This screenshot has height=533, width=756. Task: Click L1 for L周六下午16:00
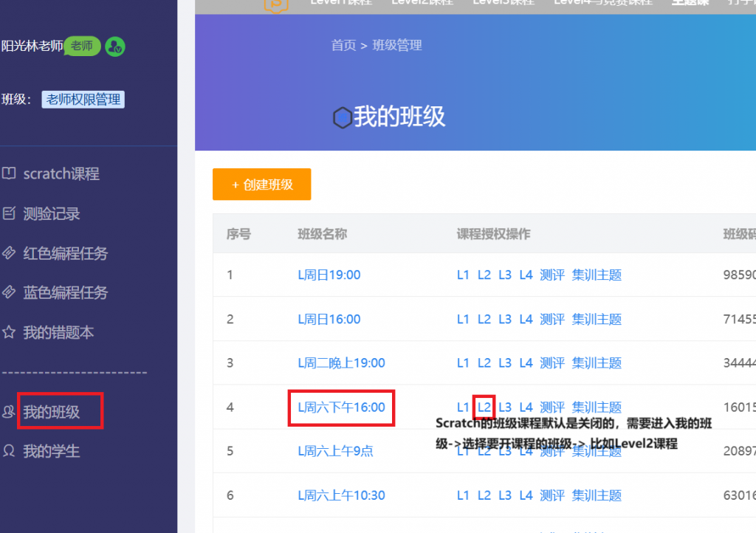(x=463, y=408)
